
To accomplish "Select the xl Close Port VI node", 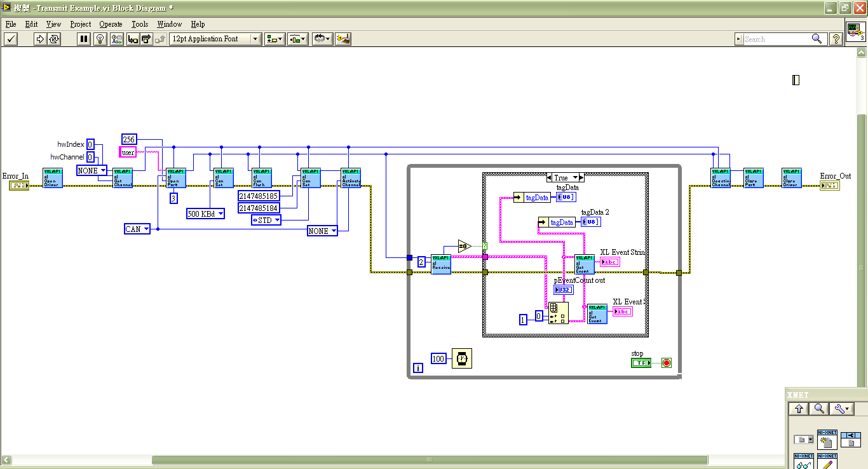I will click(754, 178).
